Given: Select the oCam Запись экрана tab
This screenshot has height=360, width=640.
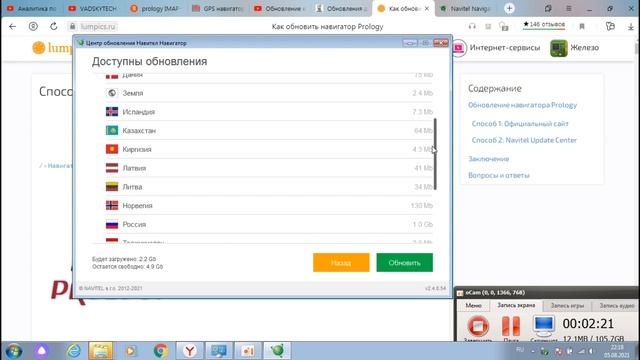Looking at the screenshot, I should click(x=516, y=305).
